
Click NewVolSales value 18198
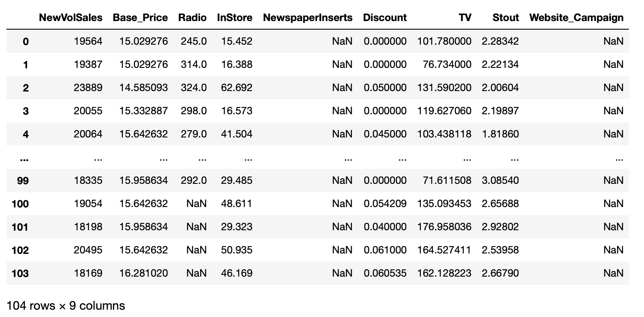pyautogui.click(x=88, y=227)
